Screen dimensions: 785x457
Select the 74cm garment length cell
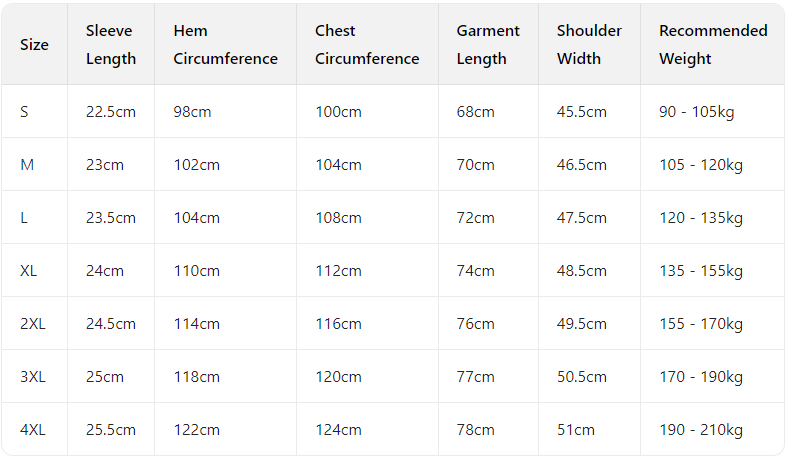(x=475, y=271)
